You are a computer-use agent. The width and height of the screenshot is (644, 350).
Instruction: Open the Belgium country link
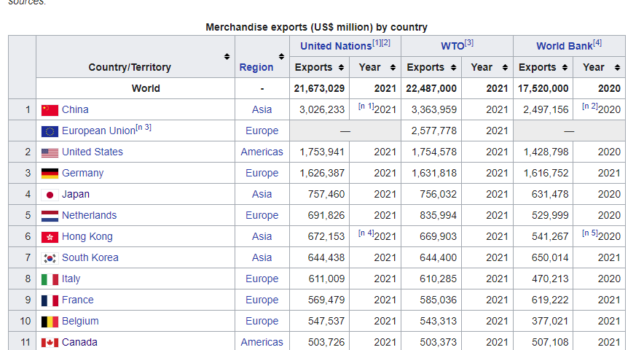(80, 322)
